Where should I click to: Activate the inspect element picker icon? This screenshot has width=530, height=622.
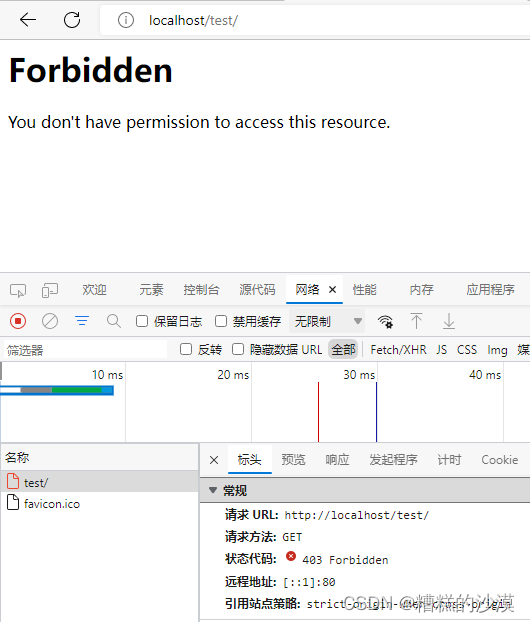click(18, 290)
